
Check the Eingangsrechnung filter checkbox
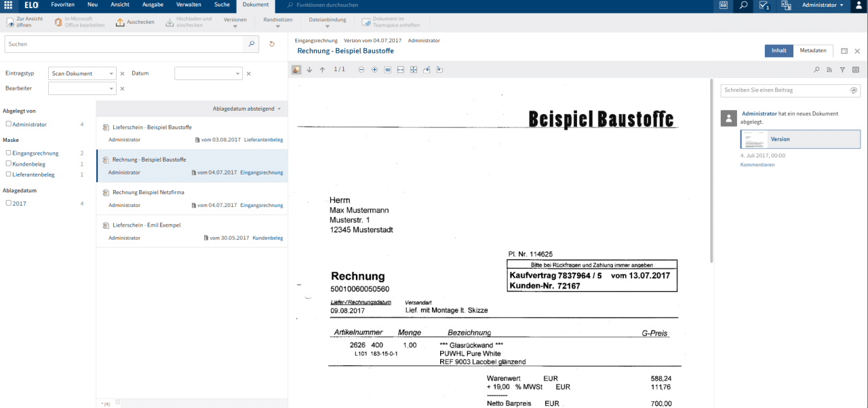click(9, 153)
